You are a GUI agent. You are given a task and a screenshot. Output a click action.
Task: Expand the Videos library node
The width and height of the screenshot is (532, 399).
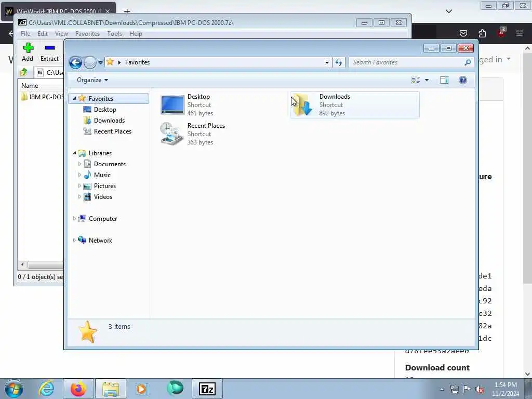pyautogui.click(x=79, y=197)
